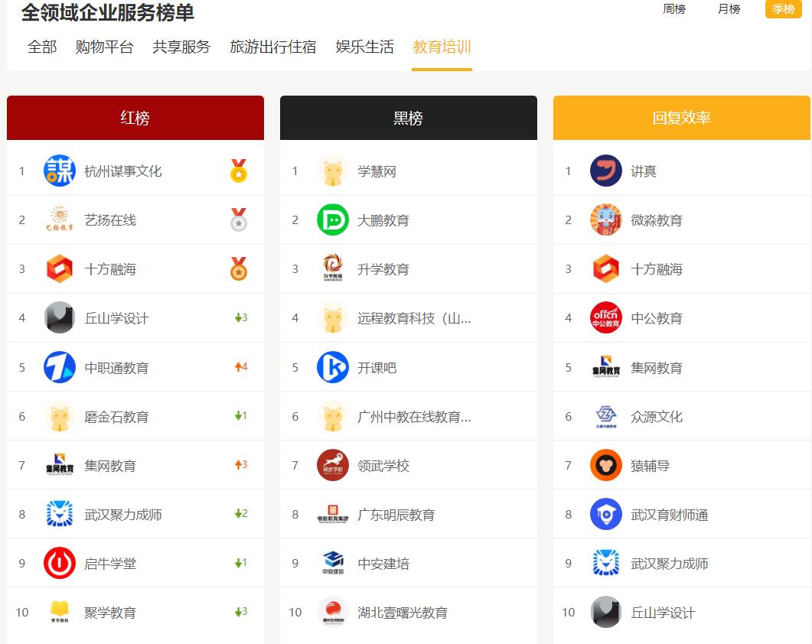
Task: Select the 娱乐生活 category tab
Action: pos(364,47)
